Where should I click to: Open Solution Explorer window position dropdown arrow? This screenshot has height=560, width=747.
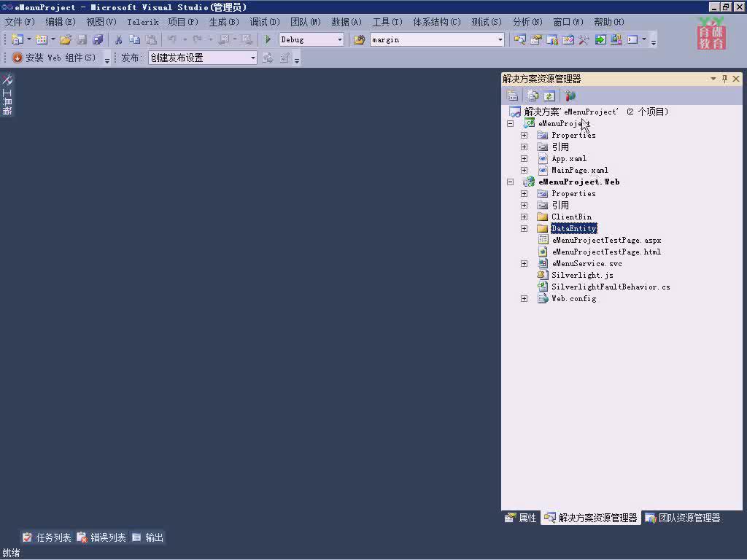click(x=713, y=79)
